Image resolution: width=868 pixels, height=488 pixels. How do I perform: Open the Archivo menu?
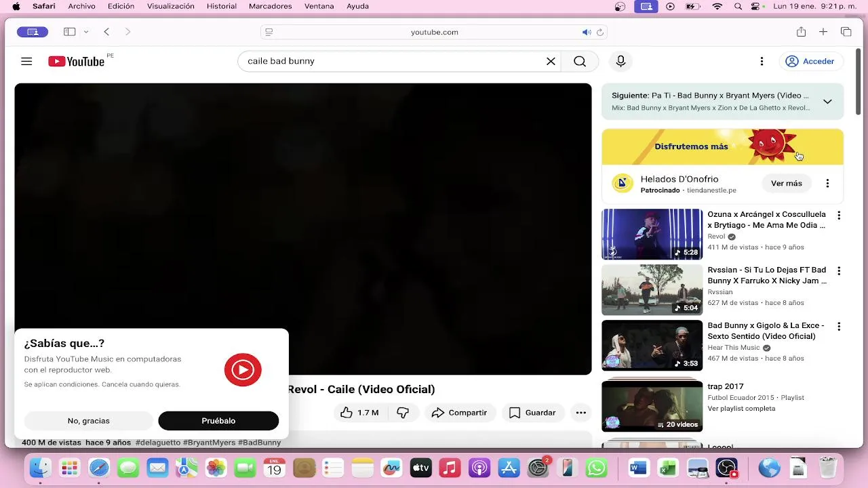[x=81, y=6]
